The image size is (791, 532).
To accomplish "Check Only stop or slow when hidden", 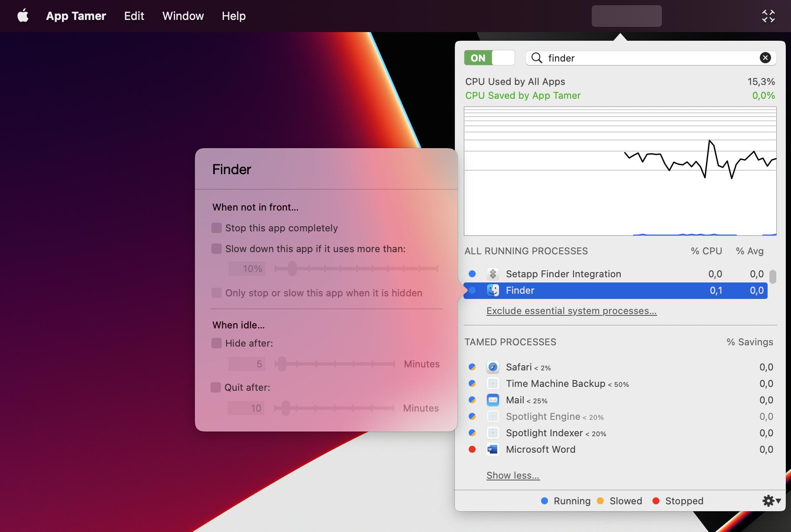I will point(217,293).
